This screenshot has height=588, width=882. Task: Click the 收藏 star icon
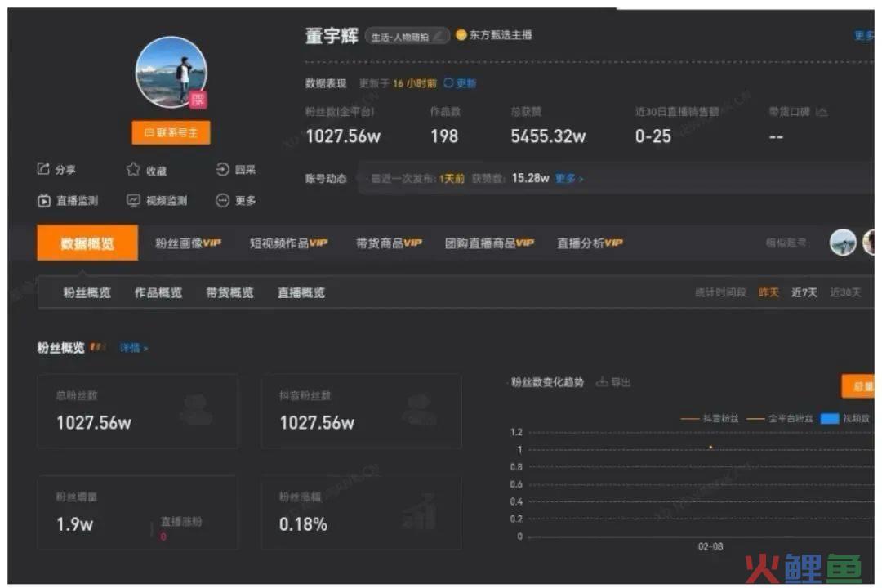(x=133, y=169)
